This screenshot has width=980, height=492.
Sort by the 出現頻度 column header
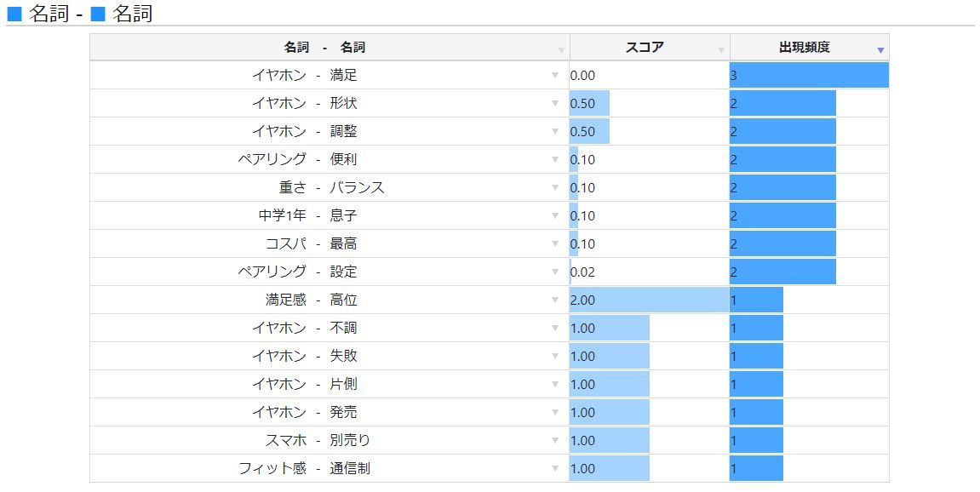click(804, 48)
